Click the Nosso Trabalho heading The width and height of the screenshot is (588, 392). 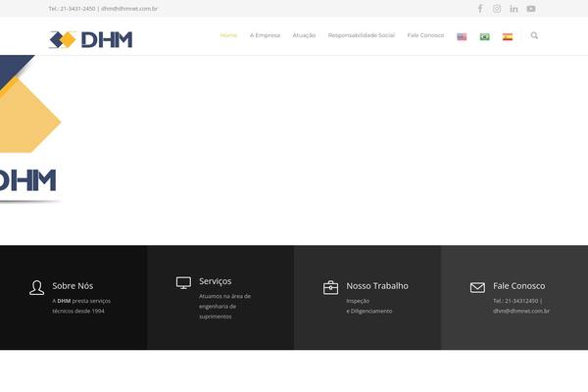click(377, 286)
